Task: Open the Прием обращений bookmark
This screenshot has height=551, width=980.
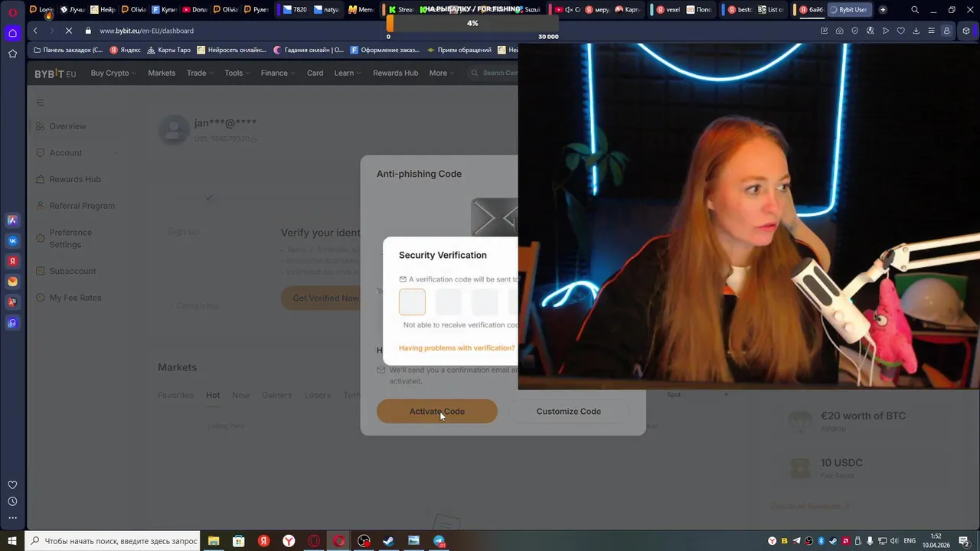Action: pos(459,50)
